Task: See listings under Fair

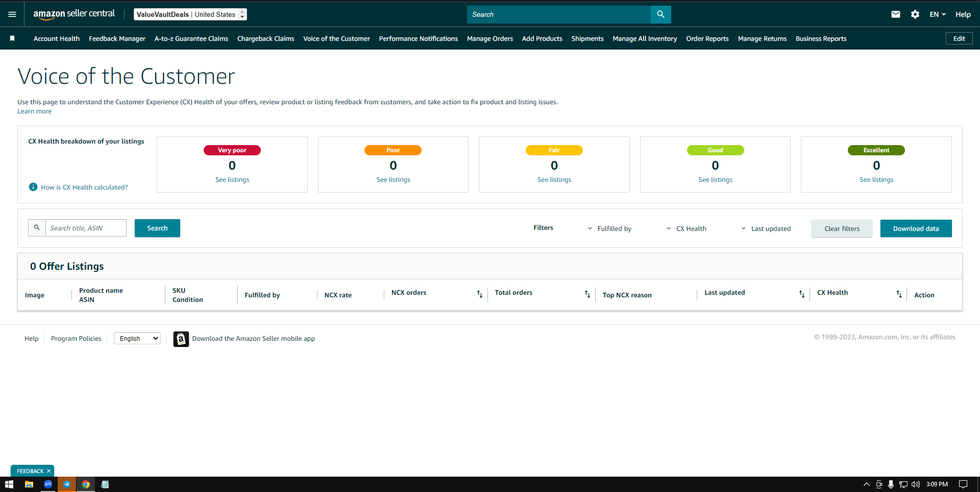Action: [x=554, y=180]
